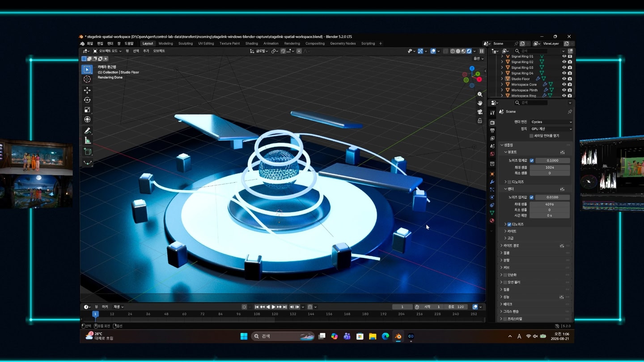Screen dimensions: 644x362
Task: Choose the Annotate pencil tool
Action: pyautogui.click(x=87, y=131)
